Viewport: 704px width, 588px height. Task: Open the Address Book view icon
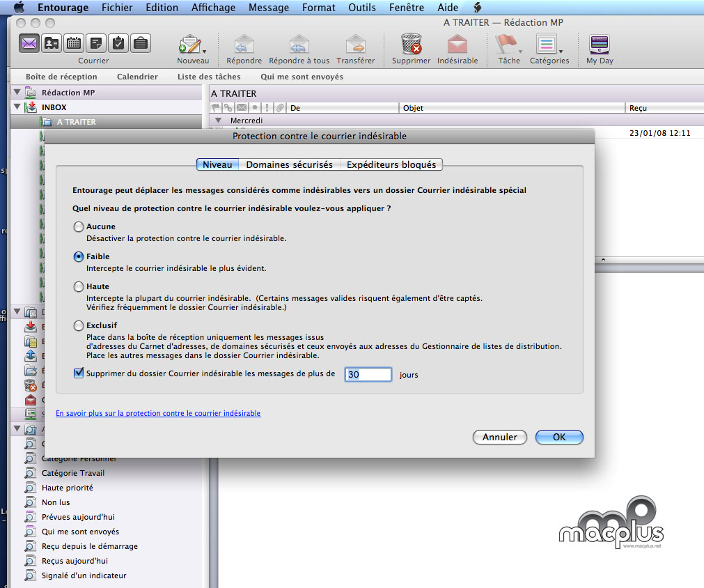click(x=52, y=44)
